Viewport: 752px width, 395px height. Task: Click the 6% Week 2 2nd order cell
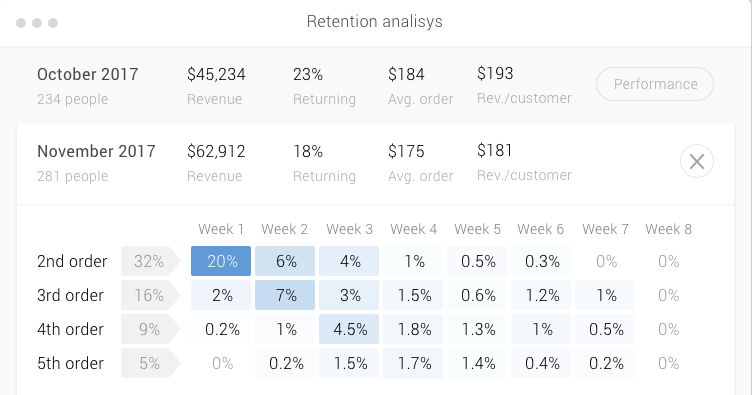pyautogui.click(x=285, y=261)
